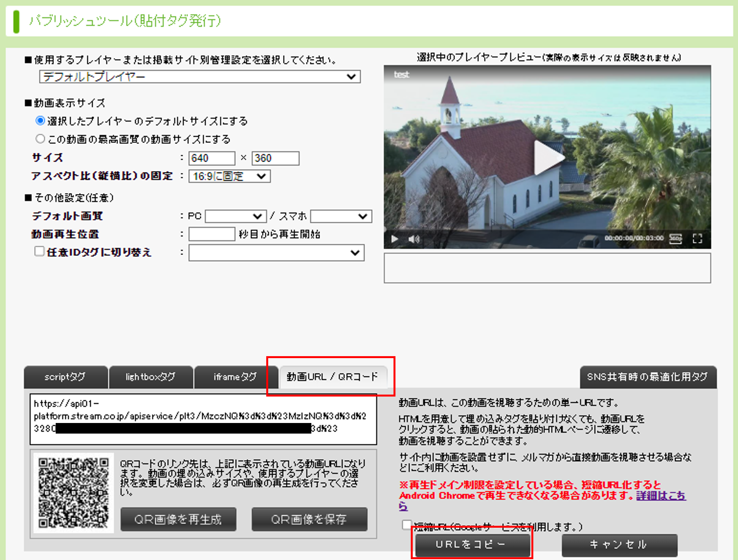
Task: Open the PC default quality dropdown
Action: [236, 216]
